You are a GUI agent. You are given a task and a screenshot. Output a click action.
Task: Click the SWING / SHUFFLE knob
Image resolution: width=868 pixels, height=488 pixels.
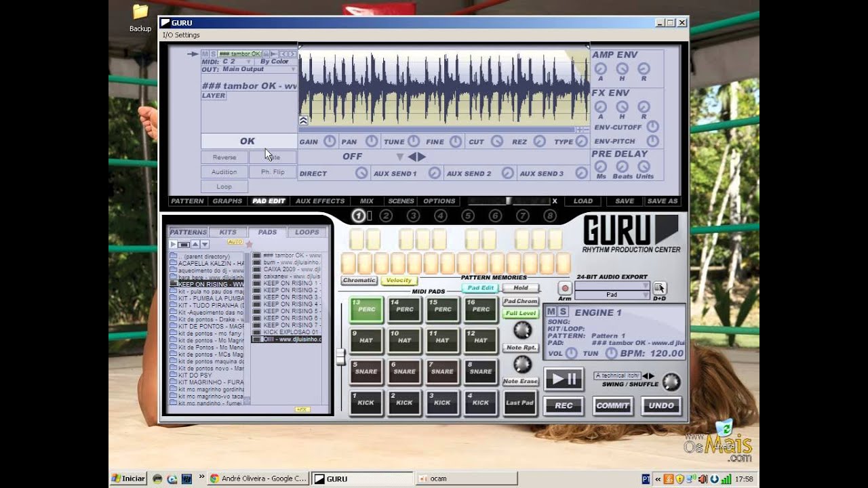pyautogui.click(x=671, y=382)
